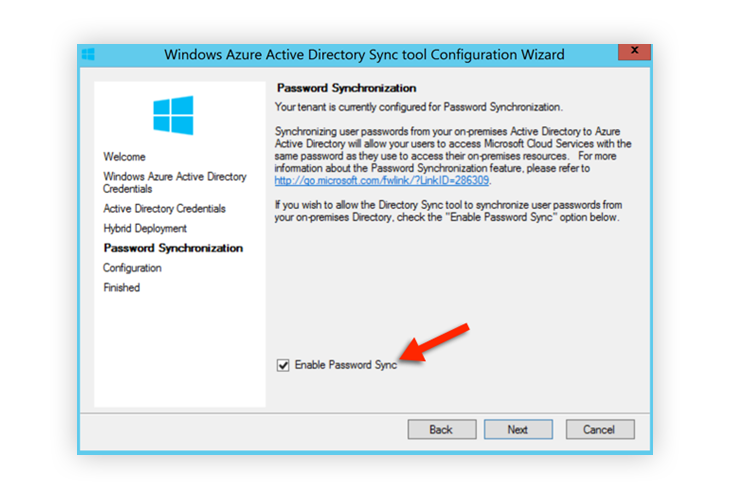730x500 pixels.
Task: Cancel the configuration wizard
Action: [600, 429]
